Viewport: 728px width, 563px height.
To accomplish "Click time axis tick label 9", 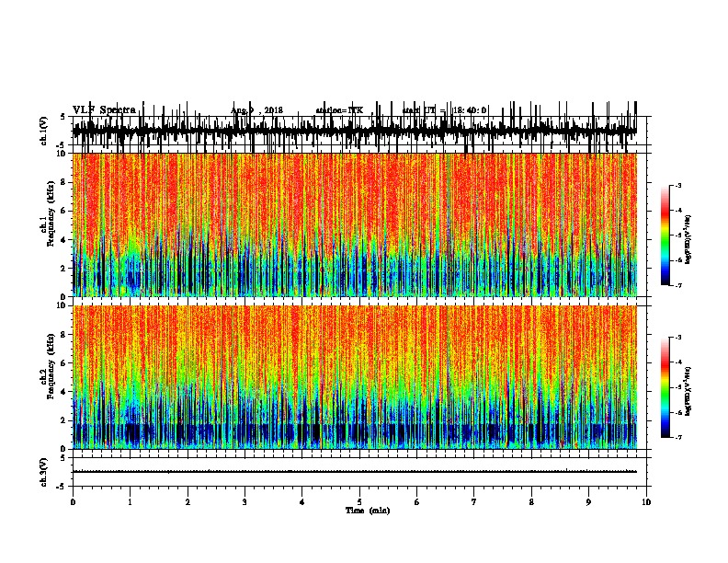I will pyautogui.click(x=588, y=502).
